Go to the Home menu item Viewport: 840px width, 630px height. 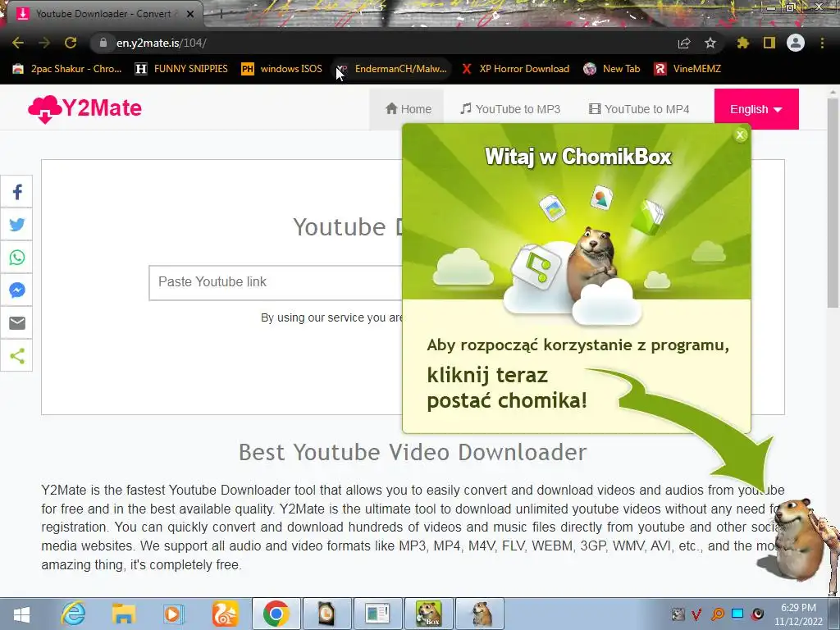click(409, 109)
